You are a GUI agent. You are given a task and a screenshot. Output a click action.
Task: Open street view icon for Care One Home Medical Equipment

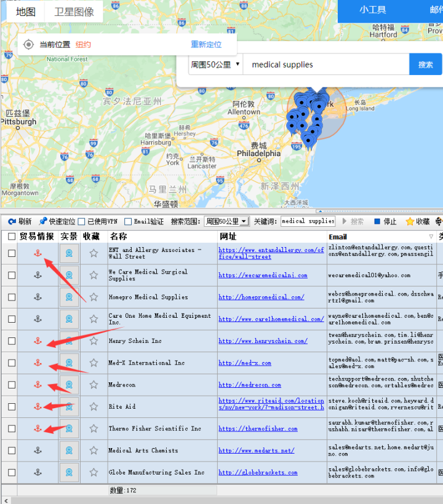(x=69, y=319)
